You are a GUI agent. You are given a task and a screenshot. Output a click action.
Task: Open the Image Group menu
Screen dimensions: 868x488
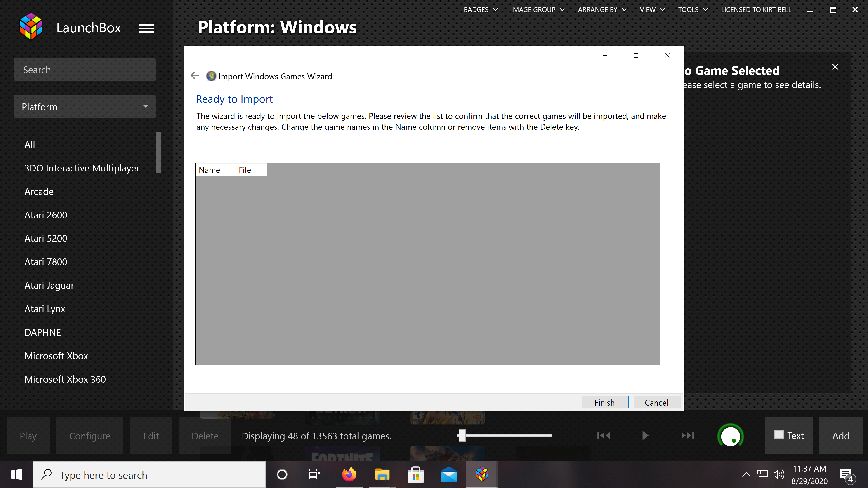[538, 9]
